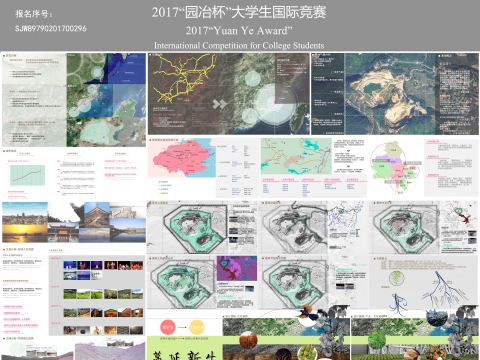Click the "2017 Yuan Ye Award" subtitle
Image resolution: width=480 pixels, height=360 pixels.
pos(239,31)
